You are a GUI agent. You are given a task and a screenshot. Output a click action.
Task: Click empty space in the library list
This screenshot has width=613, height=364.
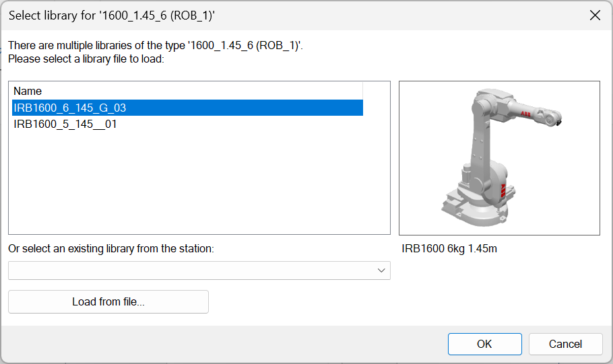[x=199, y=182]
